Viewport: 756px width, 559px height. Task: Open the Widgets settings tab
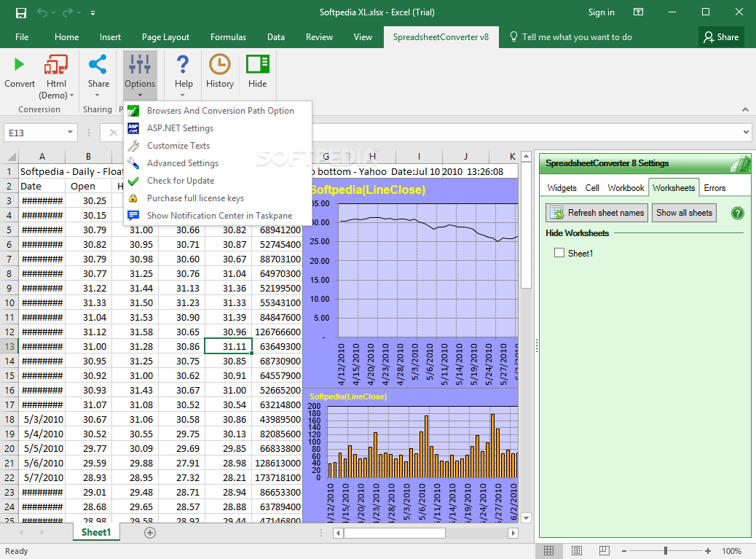[x=562, y=187]
